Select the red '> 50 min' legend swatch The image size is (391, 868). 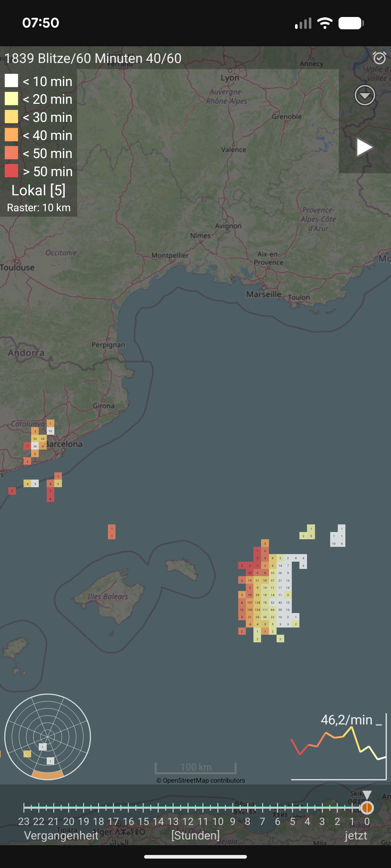click(x=11, y=171)
